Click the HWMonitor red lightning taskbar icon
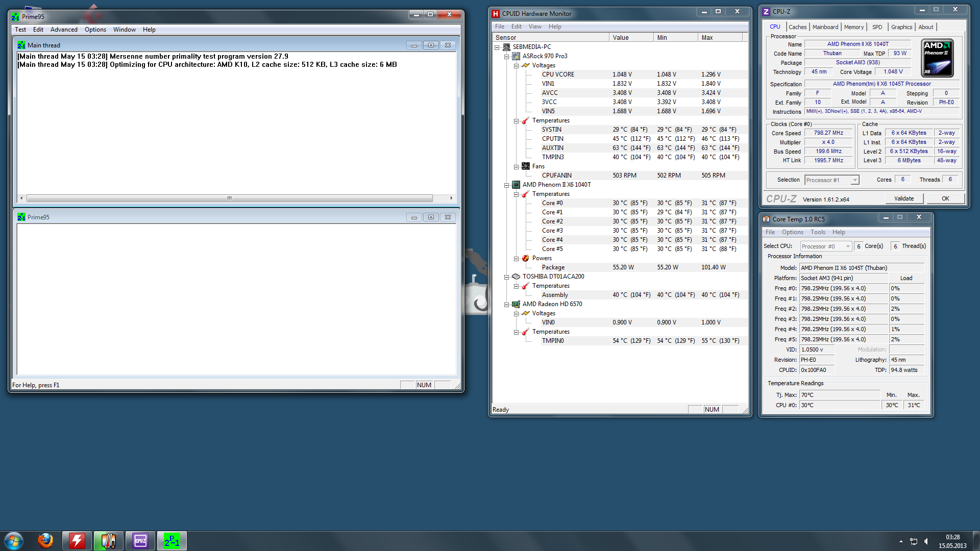This screenshot has height=551, width=980. [x=77, y=540]
